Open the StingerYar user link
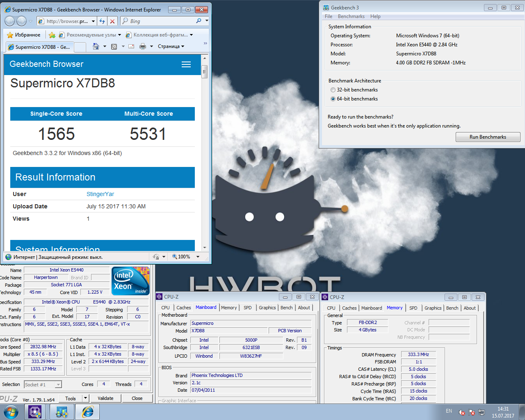 click(x=100, y=194)
